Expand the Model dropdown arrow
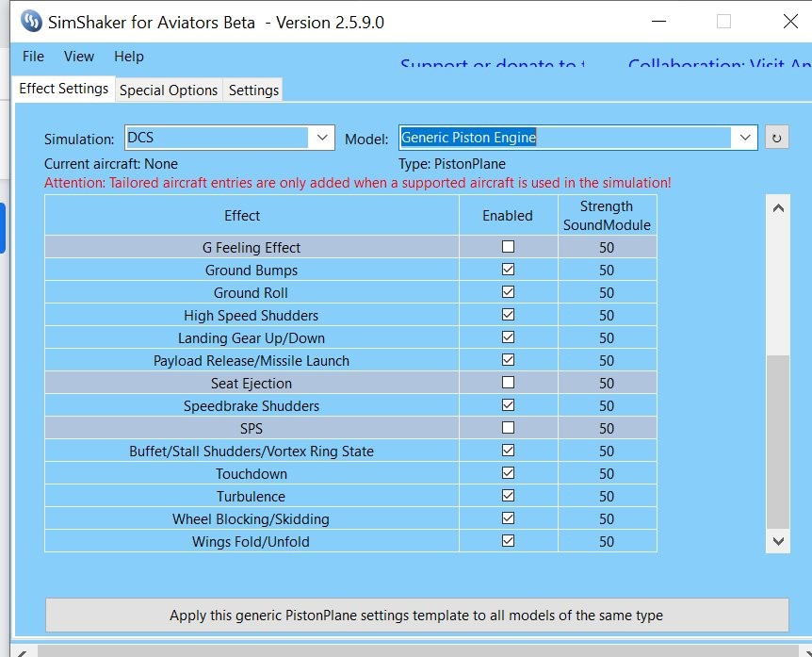 point(745,138)
